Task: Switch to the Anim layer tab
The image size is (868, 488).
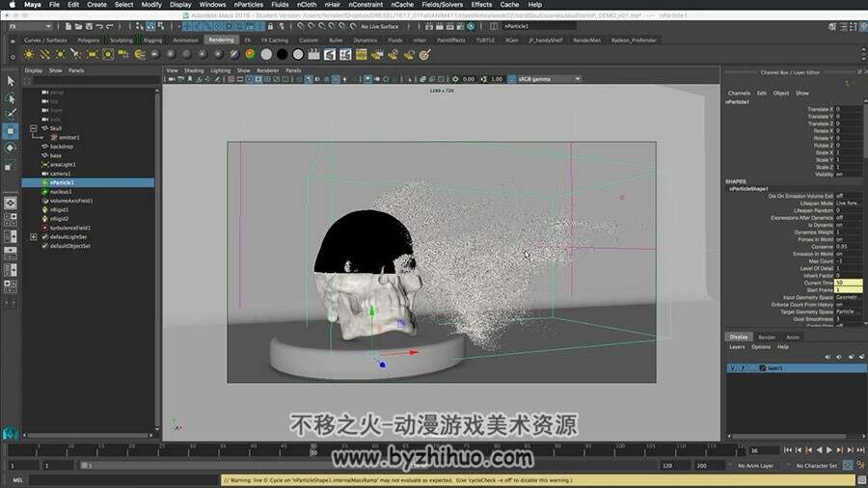Action: coord(793,337)
